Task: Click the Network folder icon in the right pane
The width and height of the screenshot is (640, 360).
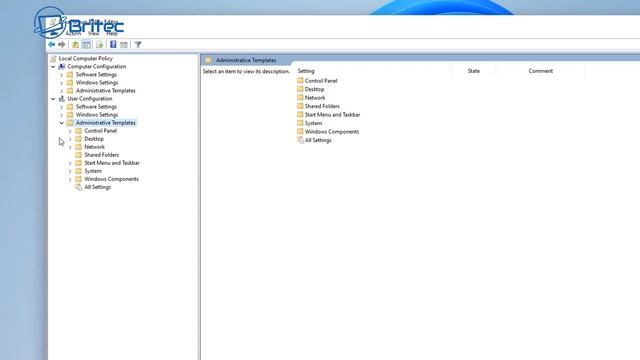Action: (300, 98)
